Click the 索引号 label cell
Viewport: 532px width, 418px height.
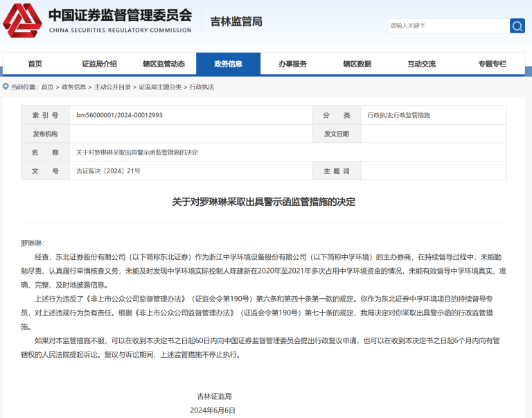(46, 115)
